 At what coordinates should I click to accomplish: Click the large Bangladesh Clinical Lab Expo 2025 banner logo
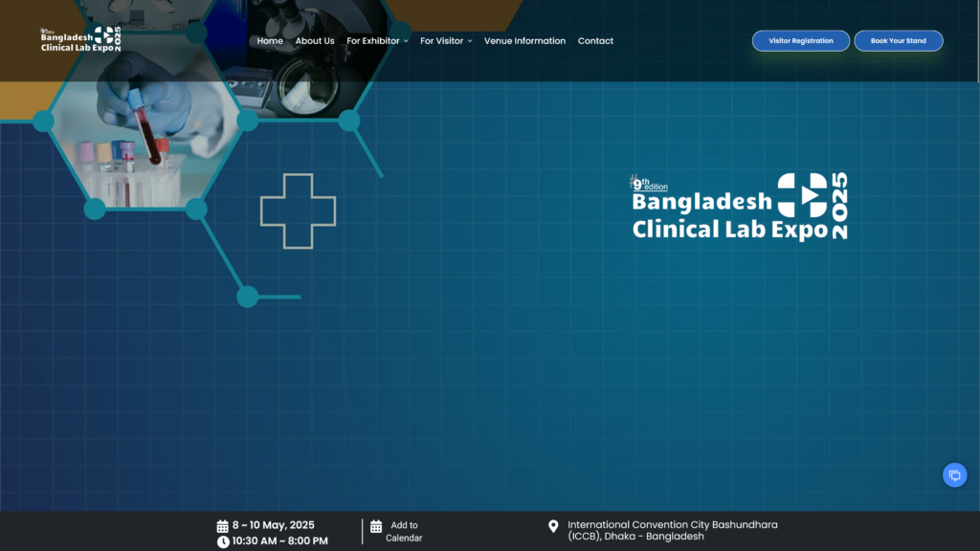(740, 207)
